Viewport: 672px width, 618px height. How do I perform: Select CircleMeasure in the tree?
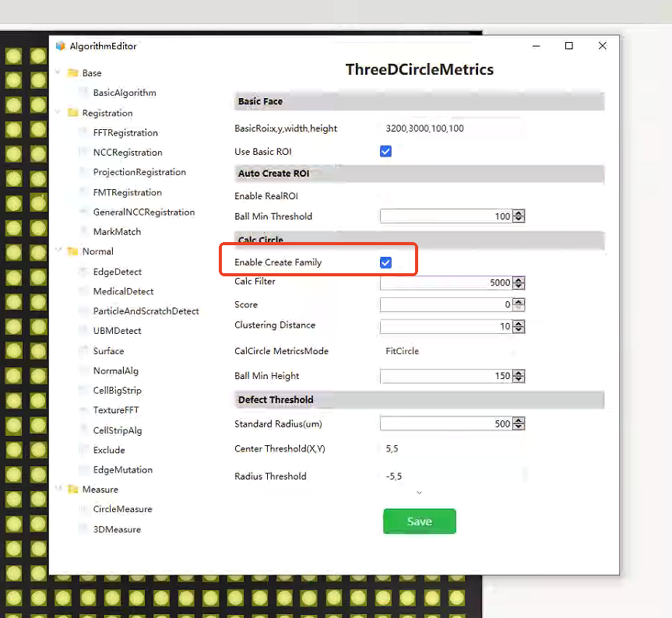tap(123, 509)
